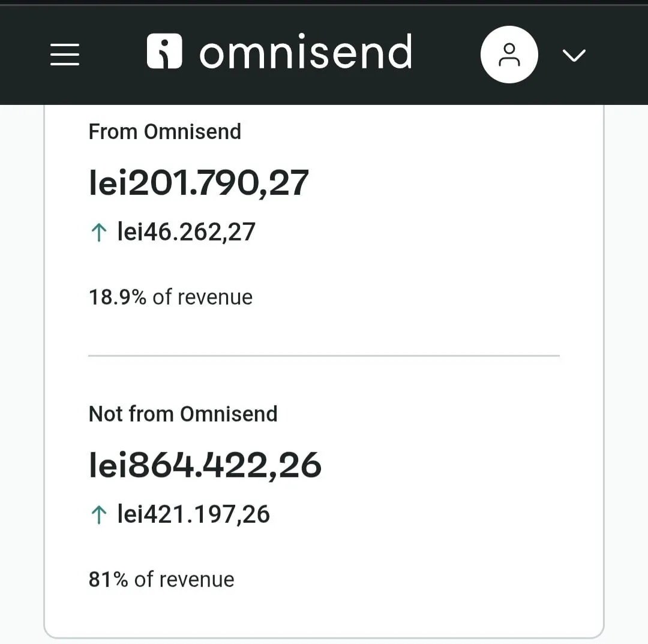The height and width of the screenshot is (644, 648).
Task: Click the bold 81% figure
Action: coord(108,580)
